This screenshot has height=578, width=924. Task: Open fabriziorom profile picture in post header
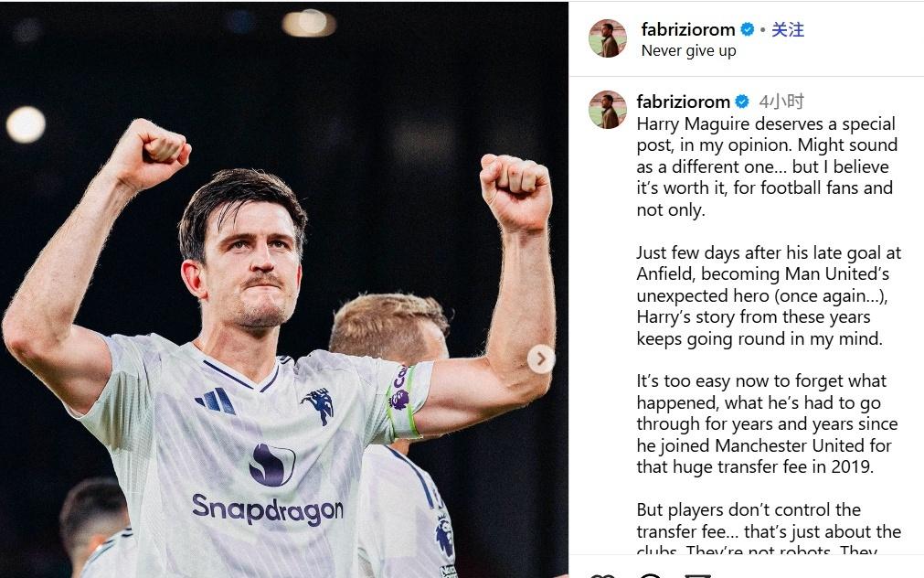click(x=608, y=38)
